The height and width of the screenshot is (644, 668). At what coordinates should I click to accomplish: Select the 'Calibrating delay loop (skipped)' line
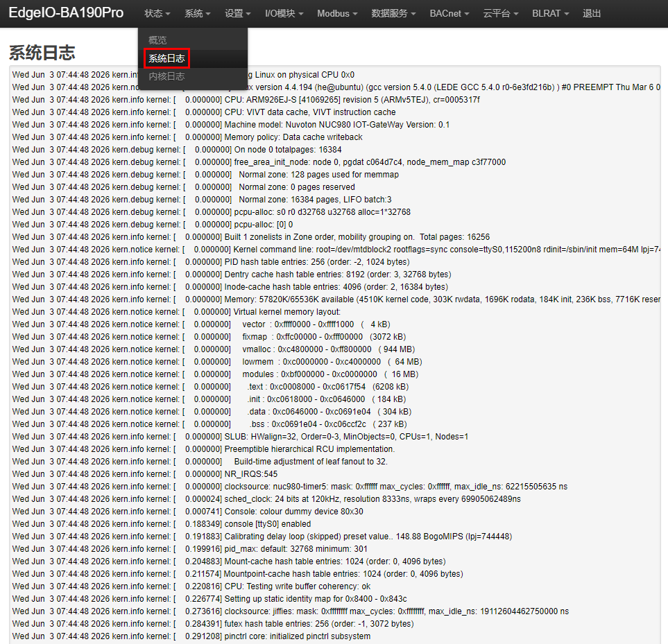pos(262,537)
